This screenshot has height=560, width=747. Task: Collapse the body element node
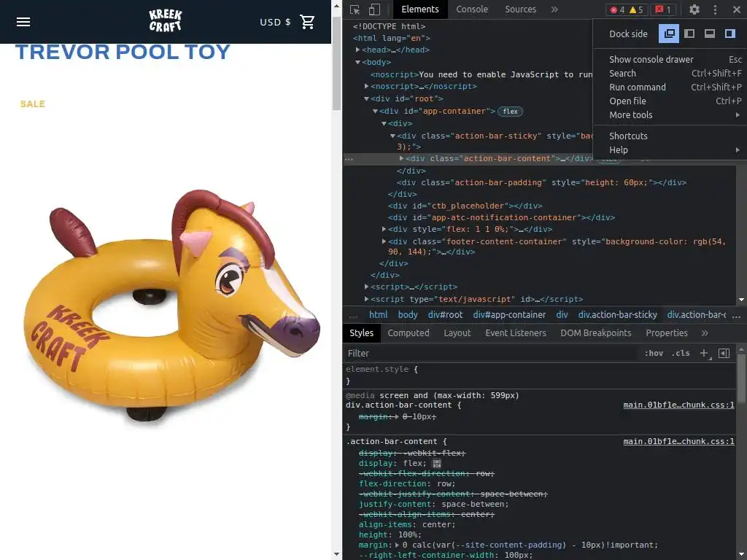click(x=357, y=63)
